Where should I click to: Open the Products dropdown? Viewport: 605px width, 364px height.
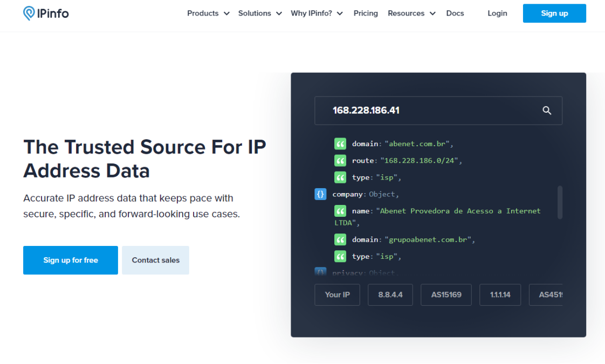pyautogui.click(x=208, y=13)
